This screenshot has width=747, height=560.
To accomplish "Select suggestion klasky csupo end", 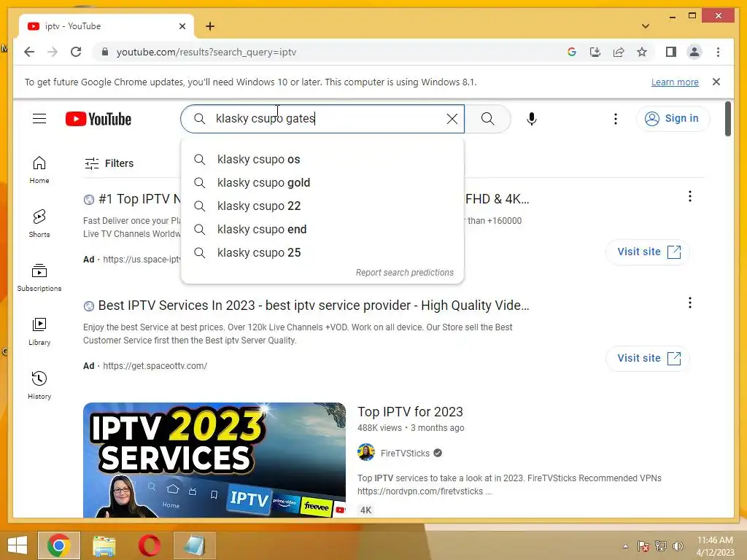I will click(322, 229).
